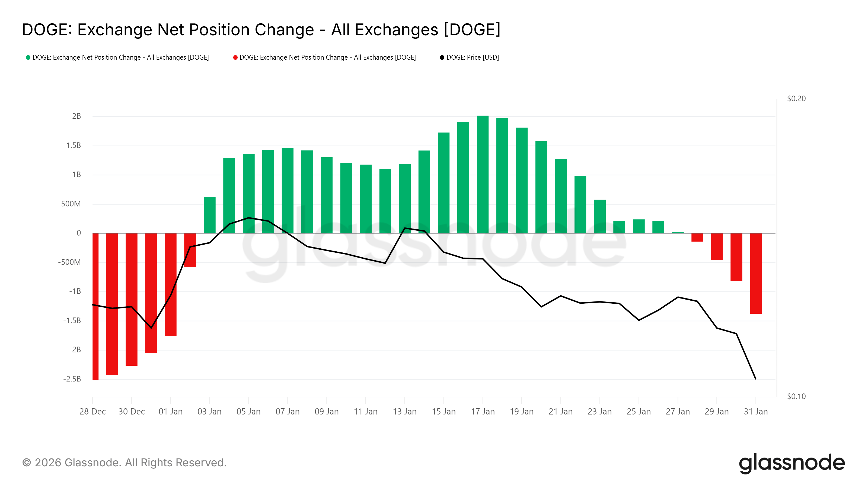Screen dimensions: 868x488
Task: Click the $0.20 price axis label
Action: [x=796, y=99]
